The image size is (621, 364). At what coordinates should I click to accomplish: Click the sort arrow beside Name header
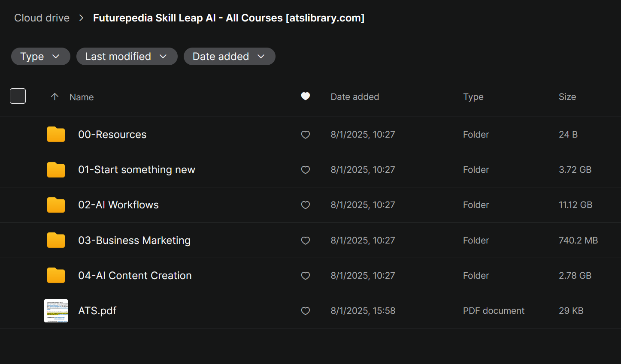point(55,97)
